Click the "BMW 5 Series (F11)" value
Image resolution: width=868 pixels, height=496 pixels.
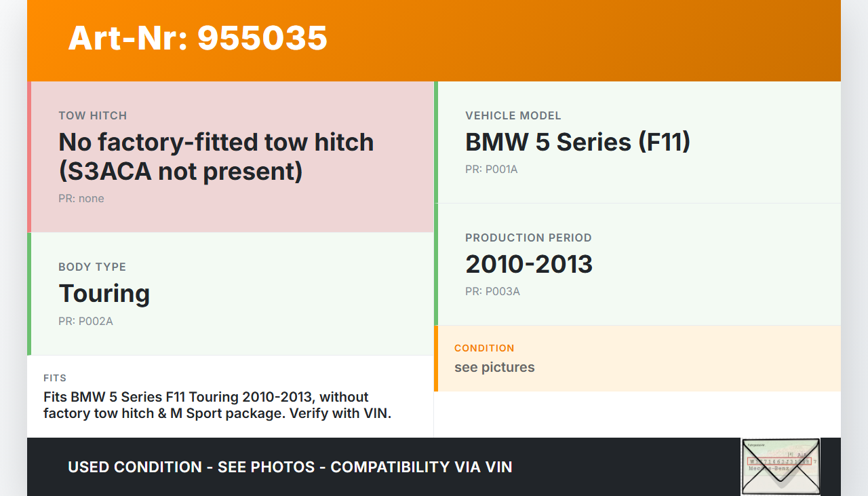577,142
